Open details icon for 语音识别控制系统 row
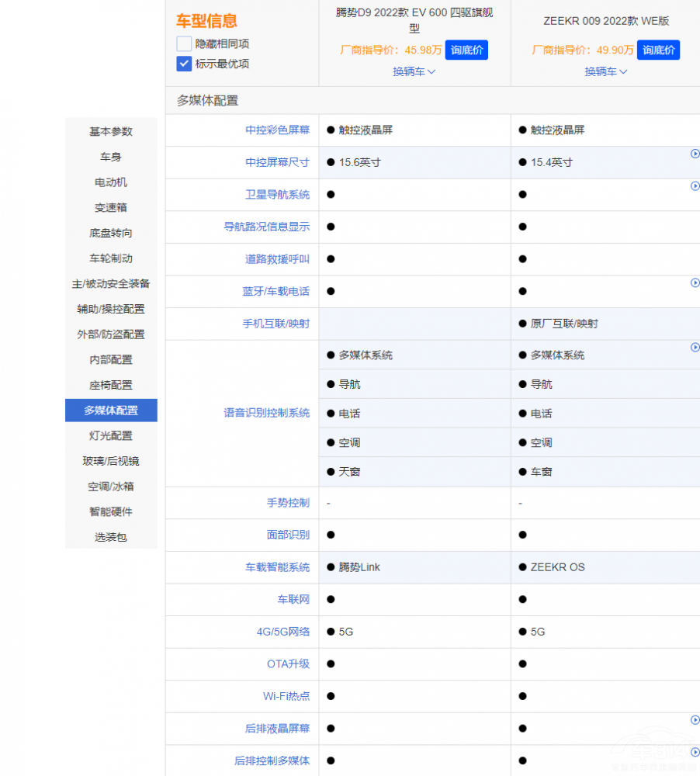Viewport: 700px width, 776px height. click(x=696, y=348)
